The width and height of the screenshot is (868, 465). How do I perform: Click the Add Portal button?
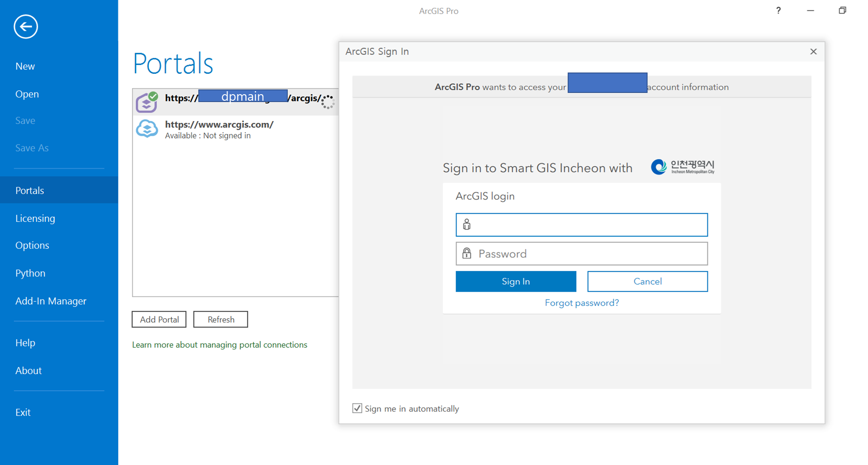pos(159,320)
